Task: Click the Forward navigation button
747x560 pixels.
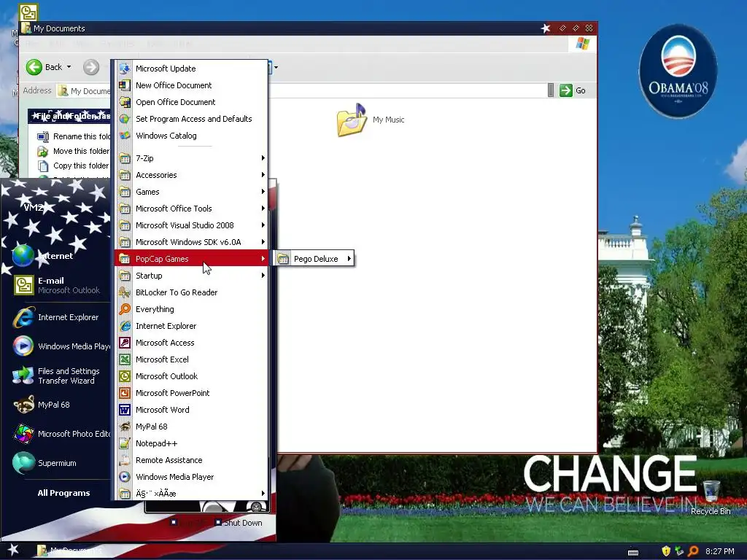Action: click(x=91, y=67)
